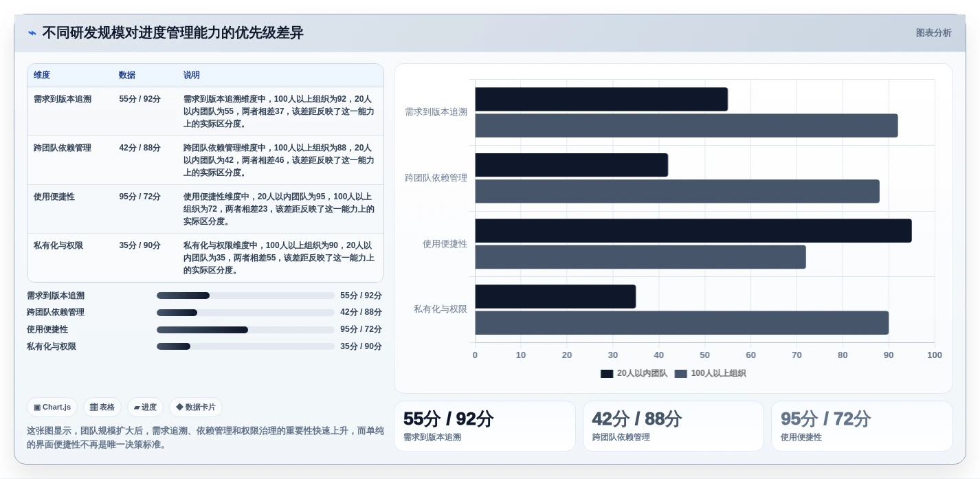The height and width of the screenshot is (479, 980).
Task: Click the 42分 / 88分 data card
Action: pyautogui.click(x=673, y=426)
